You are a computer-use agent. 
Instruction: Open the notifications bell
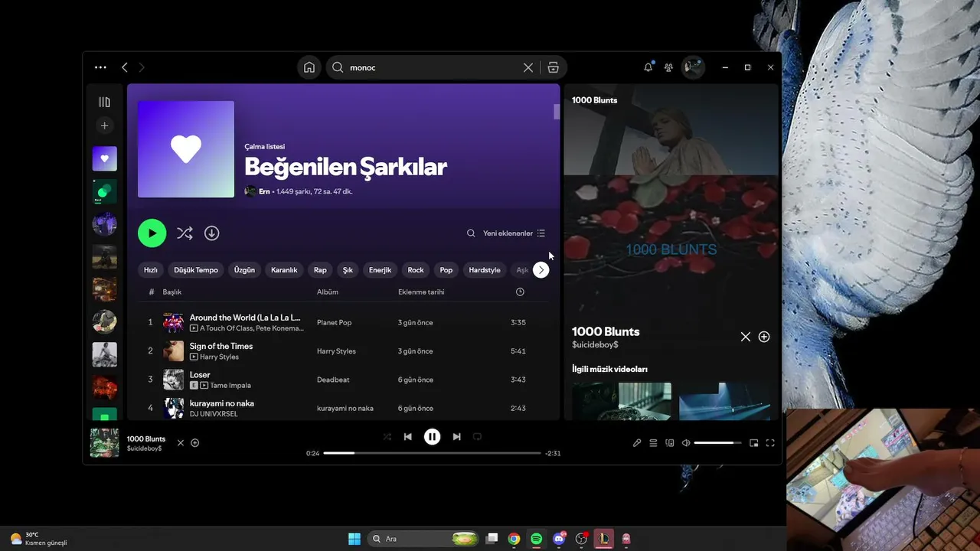click(x=648, y=67)
